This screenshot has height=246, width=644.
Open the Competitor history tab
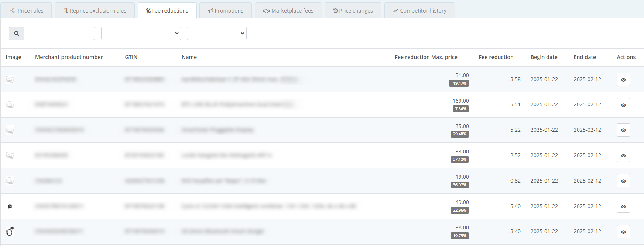419,11
